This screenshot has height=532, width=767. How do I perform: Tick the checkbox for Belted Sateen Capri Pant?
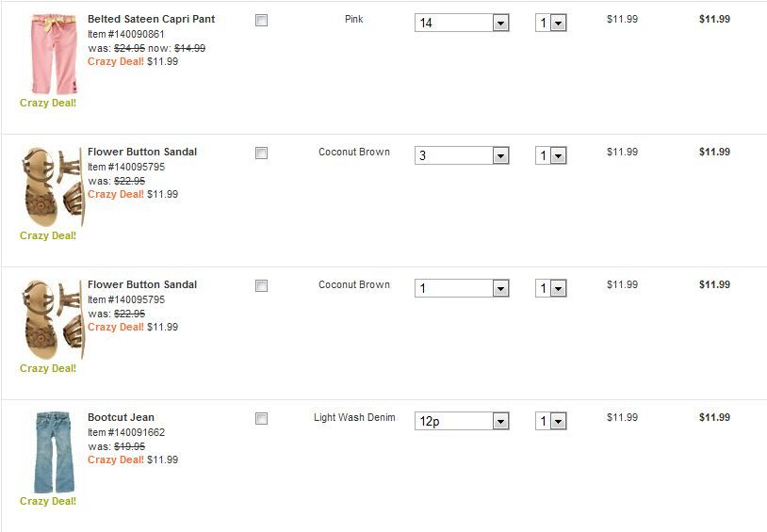tap(262, 21)
